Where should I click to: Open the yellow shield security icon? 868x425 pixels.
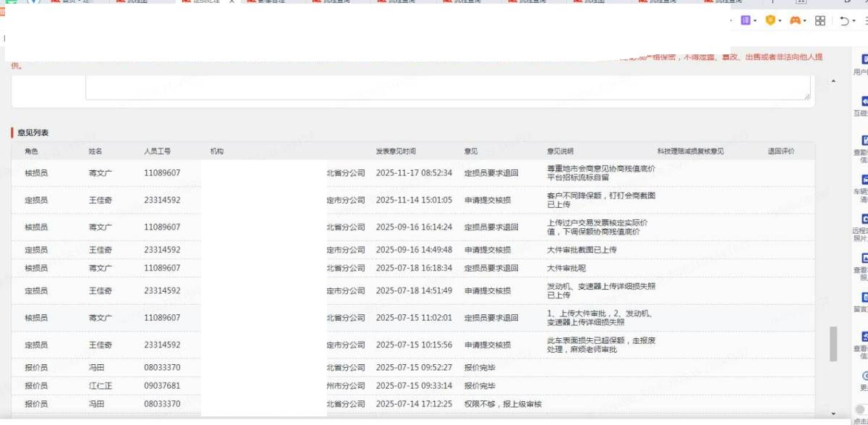click(x=770, y=20)
